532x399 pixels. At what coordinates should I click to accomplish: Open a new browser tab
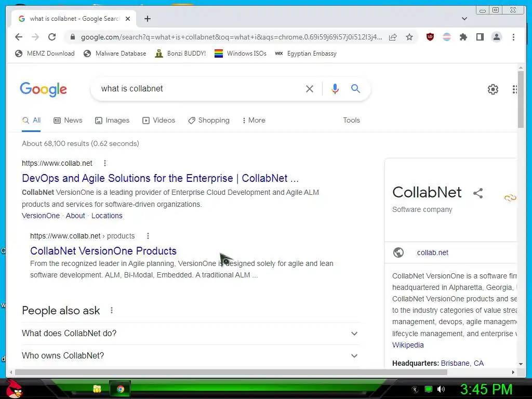pyautogui.click(x=147, y=19)
